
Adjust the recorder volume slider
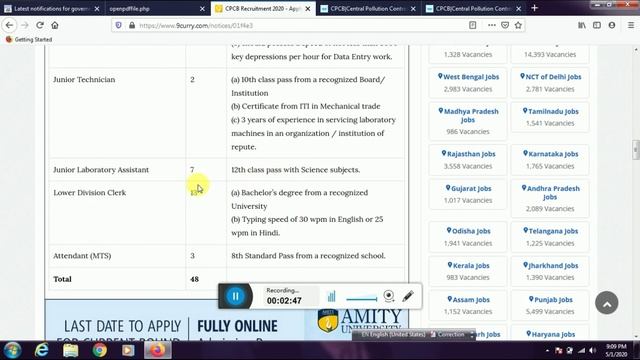click(362, 299)
